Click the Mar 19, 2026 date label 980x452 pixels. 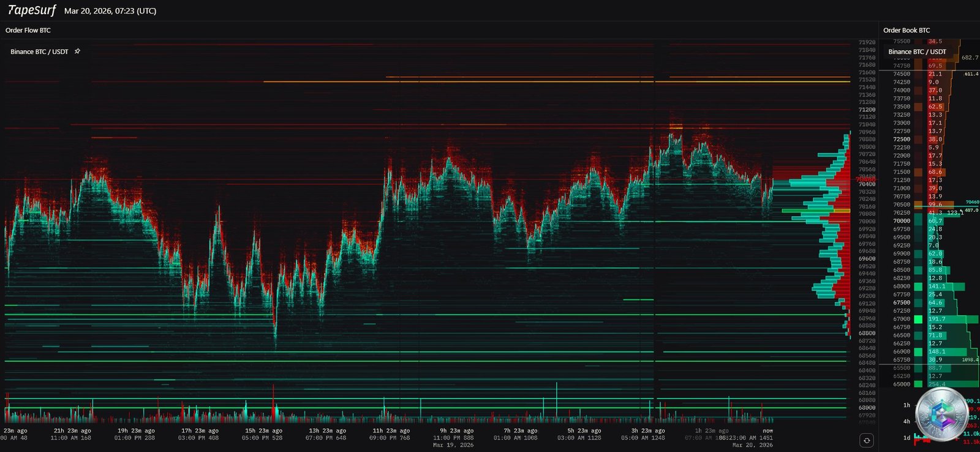[453, 445]
